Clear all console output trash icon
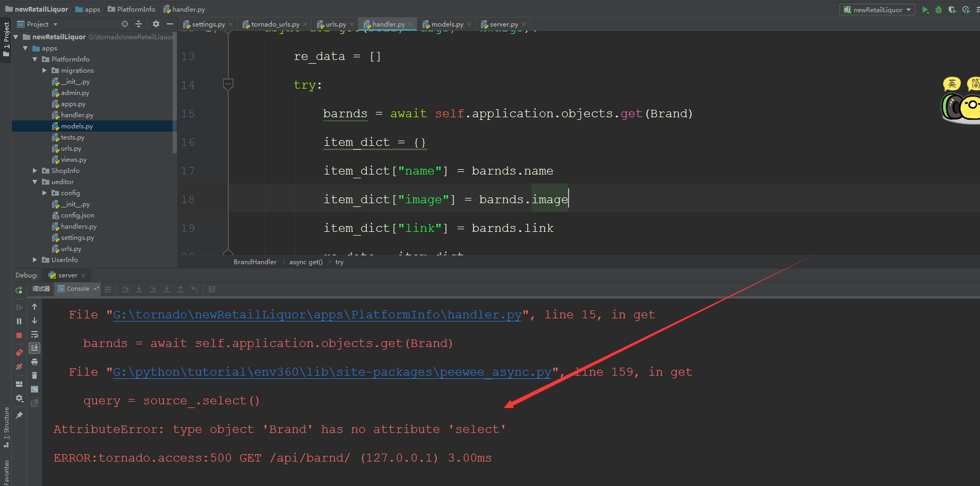980x486 pixels. click(x=35, y=376)
